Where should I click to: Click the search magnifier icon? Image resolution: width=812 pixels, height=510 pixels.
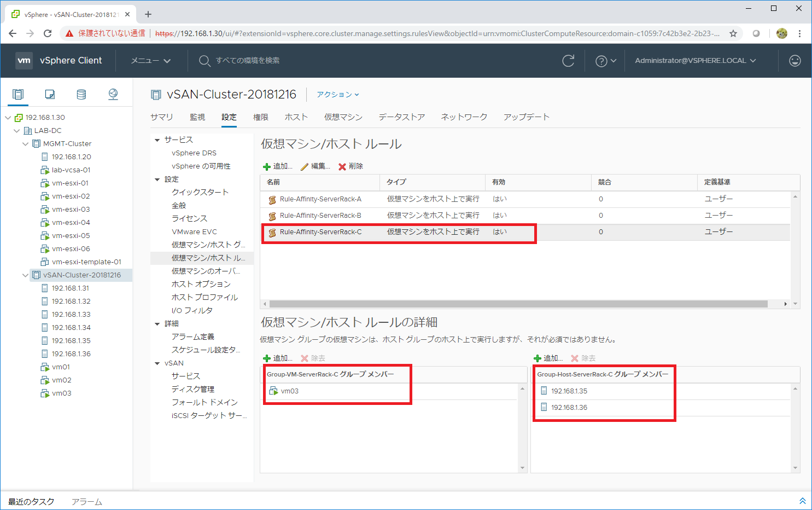205,61
